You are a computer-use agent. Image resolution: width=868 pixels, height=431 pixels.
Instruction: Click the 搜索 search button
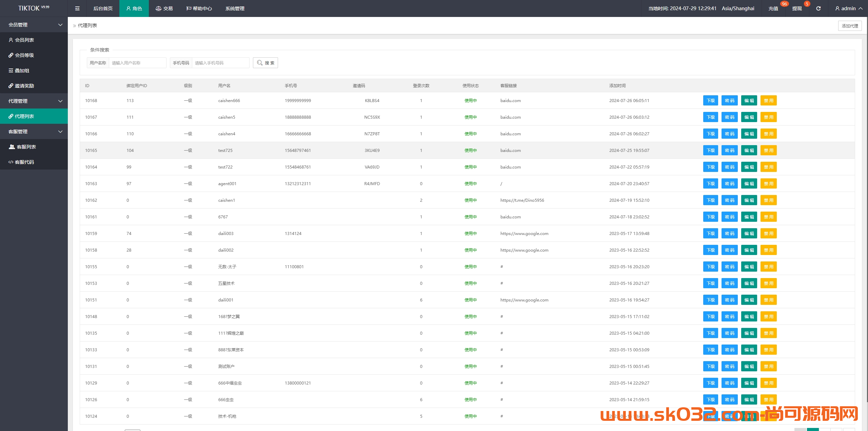[265, 63]
